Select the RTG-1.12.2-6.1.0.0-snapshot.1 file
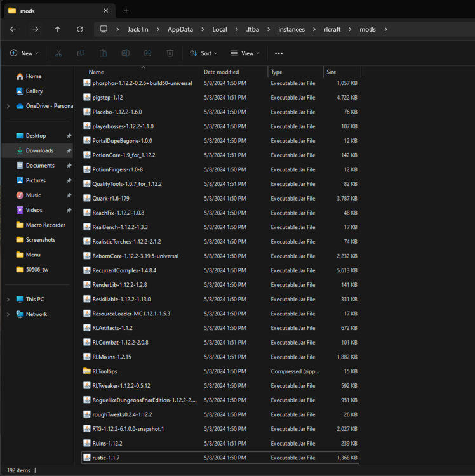The height and width of the screenshot is (476, 475). pyautogui.click(x=220, y=429)
